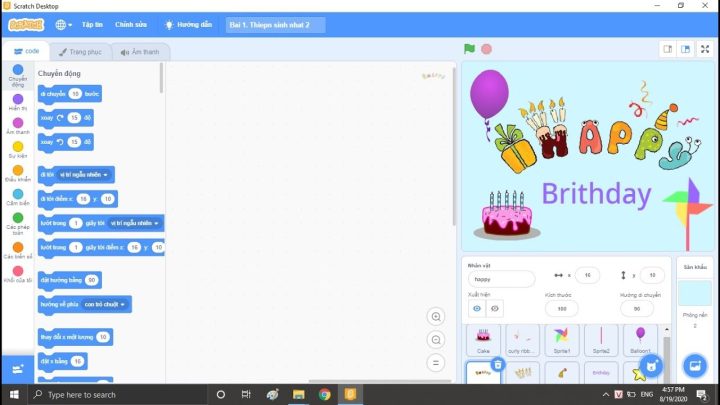Click the green flag to run project
The image size is (720, 405).
point(469,48)
